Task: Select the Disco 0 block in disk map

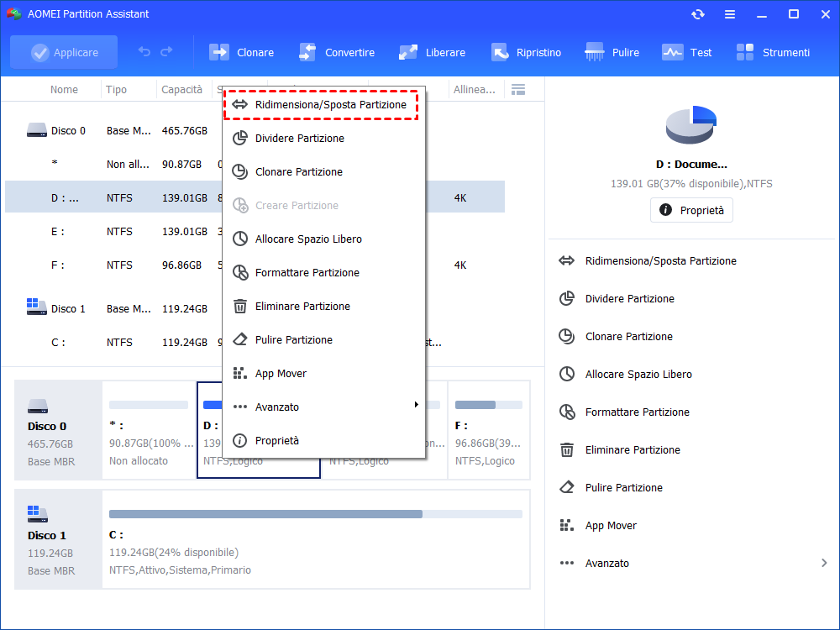Action: pyautogui.click(x=59, y=430)
